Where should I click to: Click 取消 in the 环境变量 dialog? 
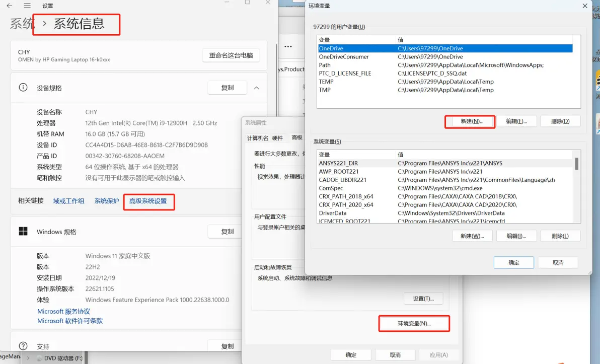coord(558,263)
